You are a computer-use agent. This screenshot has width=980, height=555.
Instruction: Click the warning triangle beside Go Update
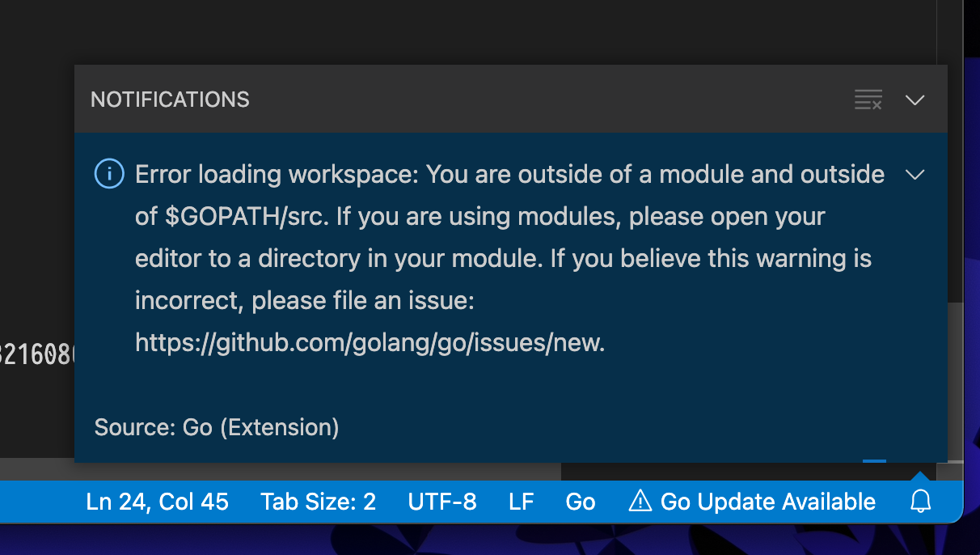640,502
